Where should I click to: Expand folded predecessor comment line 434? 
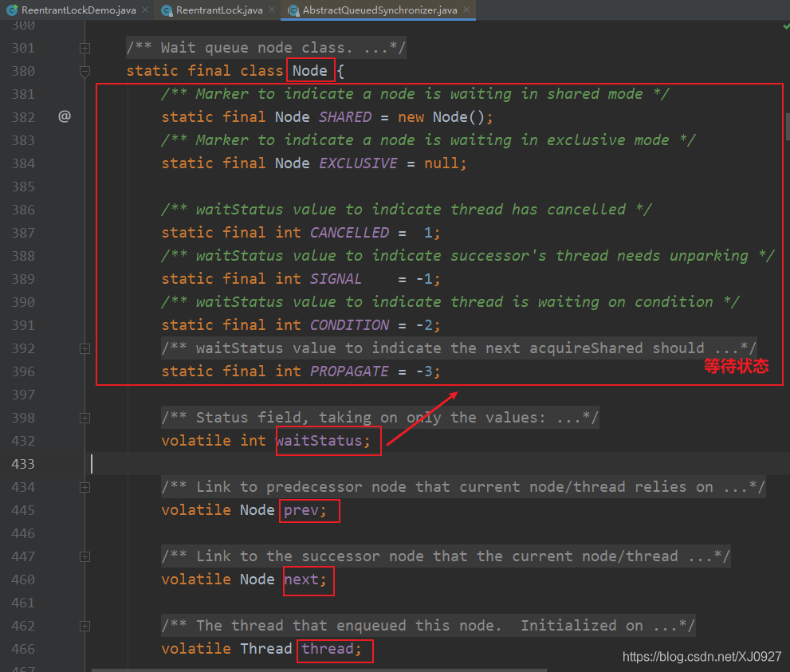[85, 487]
